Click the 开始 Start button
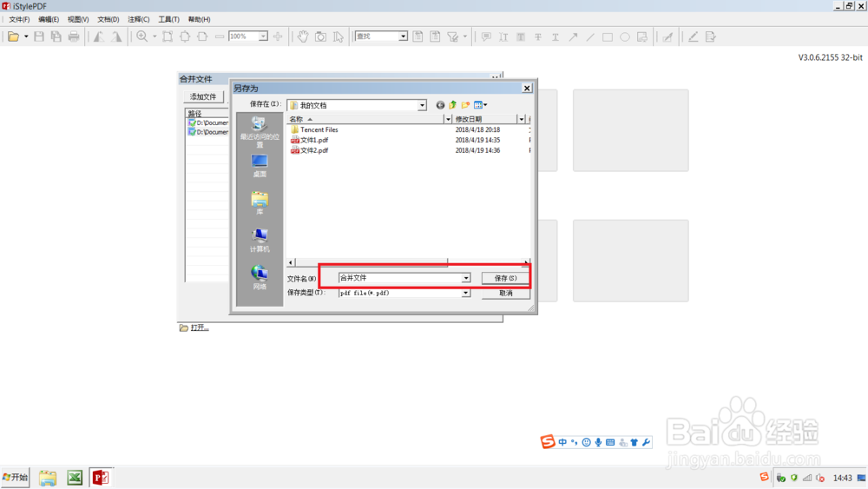This screenshot has width=868, height=489. pos(16,478)
